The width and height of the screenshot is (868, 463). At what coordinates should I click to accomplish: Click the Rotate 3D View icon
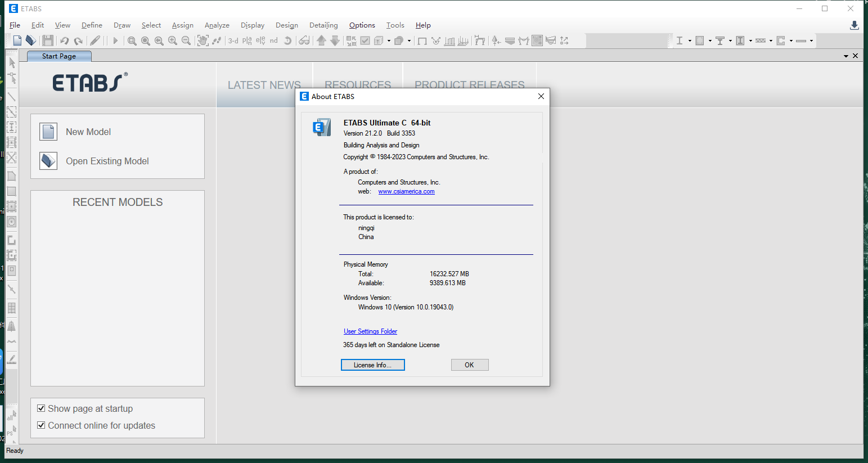click(287, 41)
